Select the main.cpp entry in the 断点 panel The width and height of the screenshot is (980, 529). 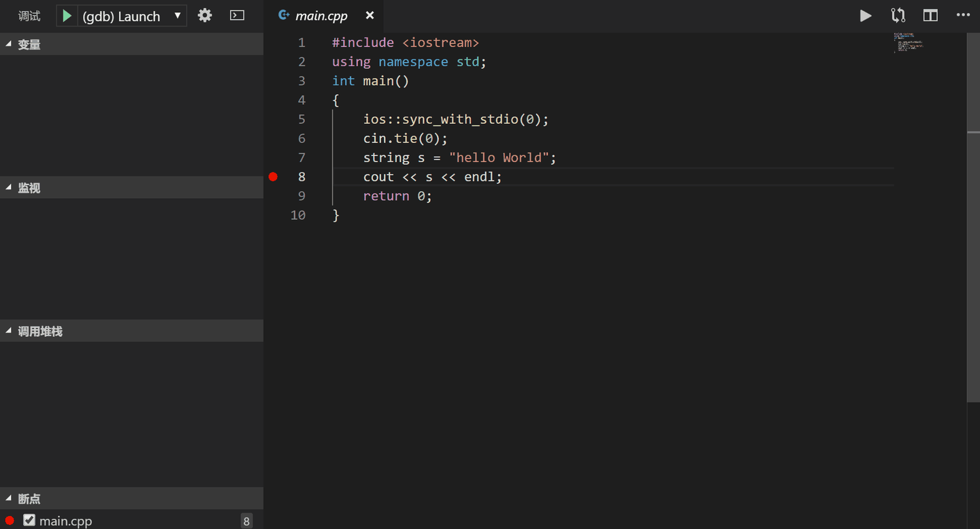[65, 520]
